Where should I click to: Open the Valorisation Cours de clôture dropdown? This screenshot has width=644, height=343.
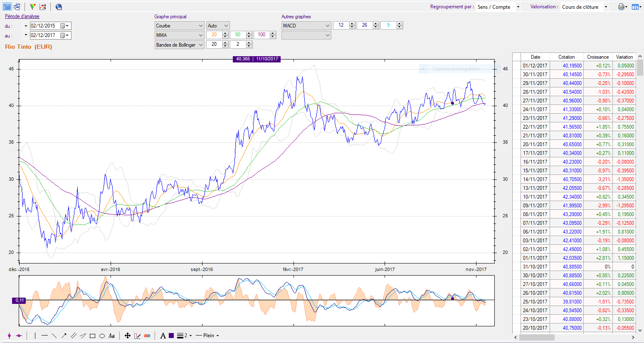point(606,7)
